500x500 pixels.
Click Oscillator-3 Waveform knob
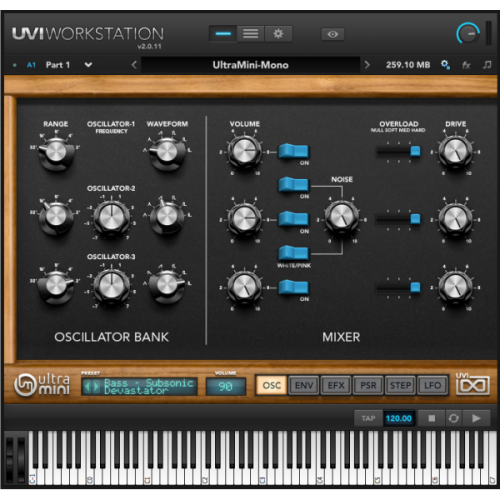click(167, 285)
